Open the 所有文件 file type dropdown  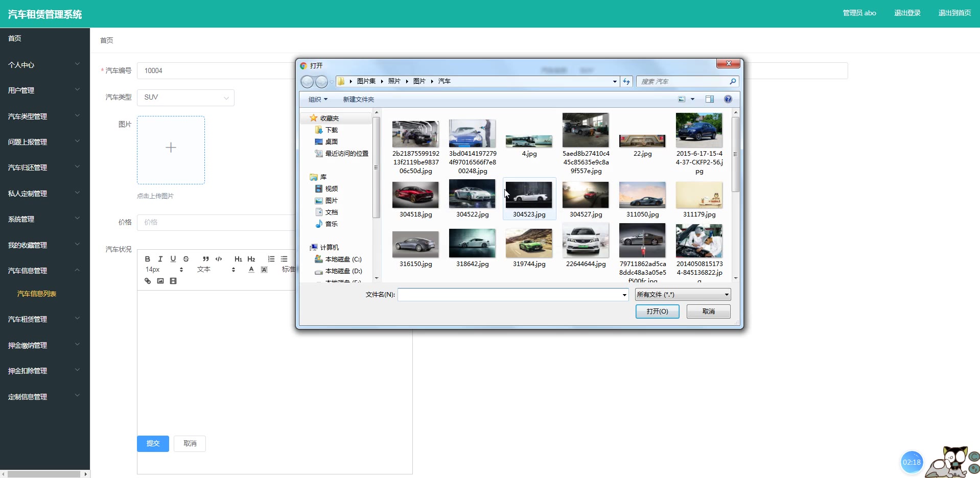pyautogui.click(x=683, y=295)
